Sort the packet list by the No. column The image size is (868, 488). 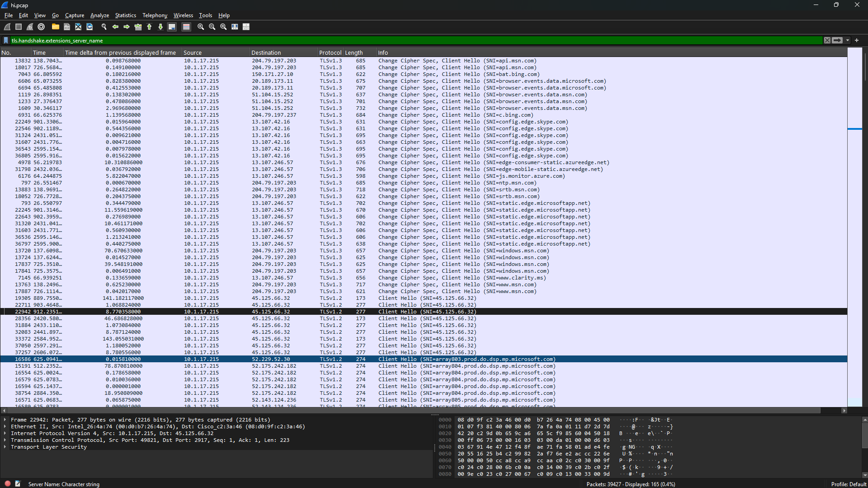pyautogui.click(x=16, y=52)
